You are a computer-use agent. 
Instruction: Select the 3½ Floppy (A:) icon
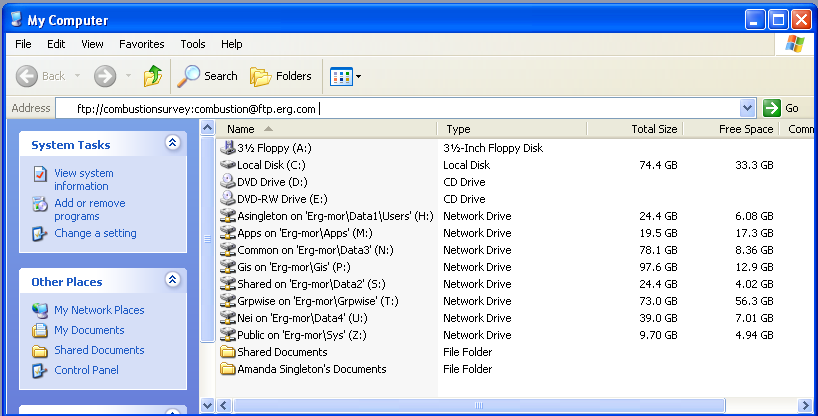click(228, 148)
